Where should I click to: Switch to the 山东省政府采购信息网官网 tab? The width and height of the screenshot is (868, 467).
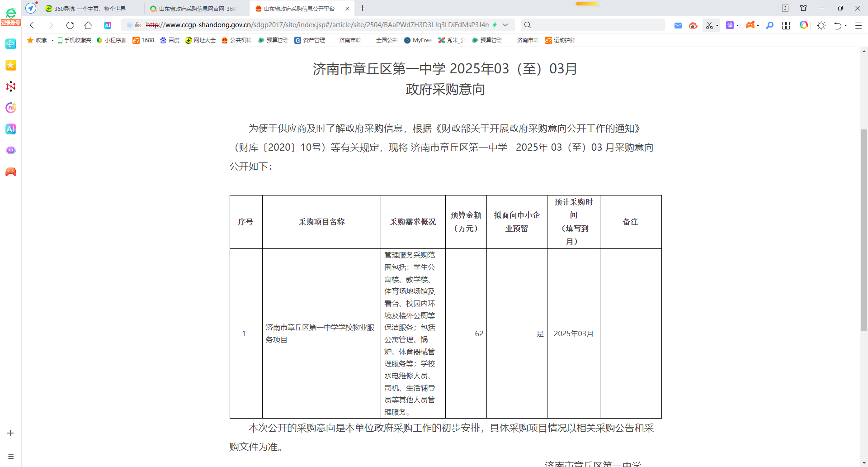pyautogui.click(x=197, y=9)
